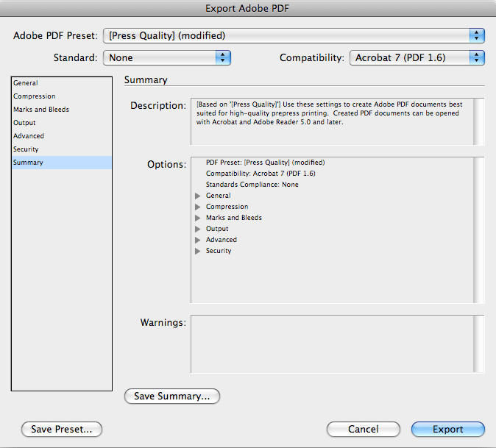Select Advanced in the left category list

pyautogui.click(x=62, y=136)
